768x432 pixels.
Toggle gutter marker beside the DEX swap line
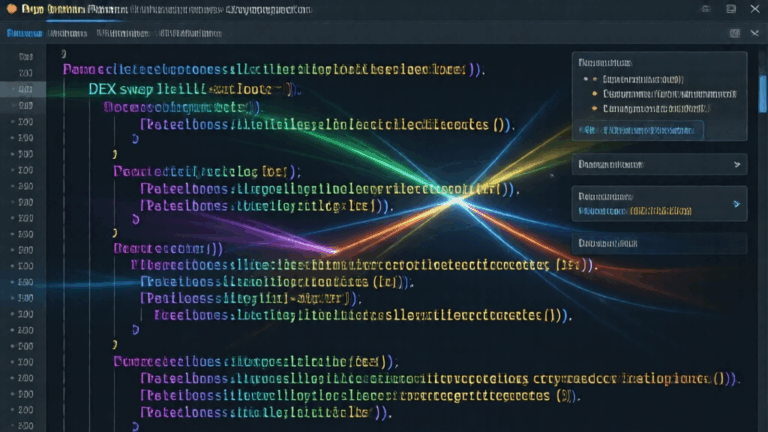coord(12,89)
